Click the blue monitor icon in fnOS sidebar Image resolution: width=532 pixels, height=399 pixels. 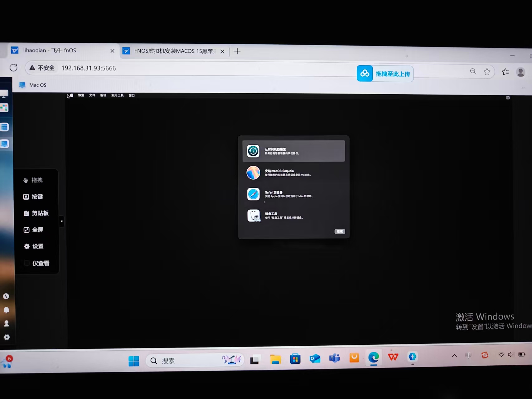[x=4, y=144]
